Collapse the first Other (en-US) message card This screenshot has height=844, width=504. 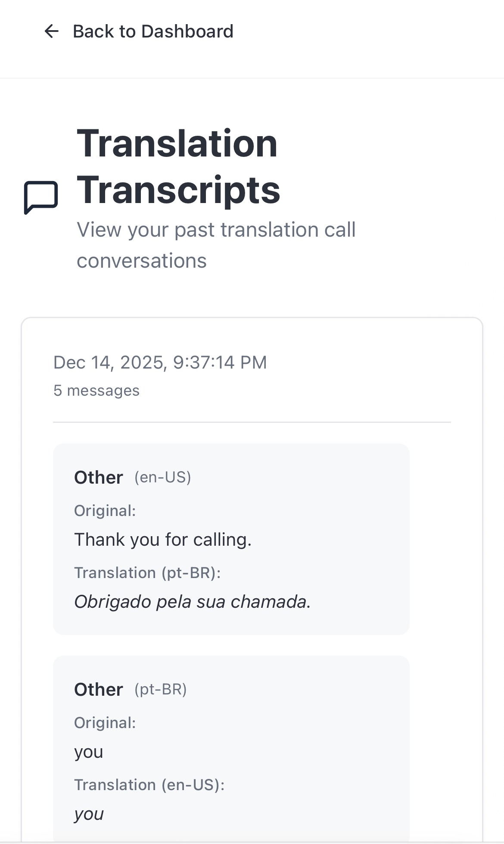coord(231,543)
